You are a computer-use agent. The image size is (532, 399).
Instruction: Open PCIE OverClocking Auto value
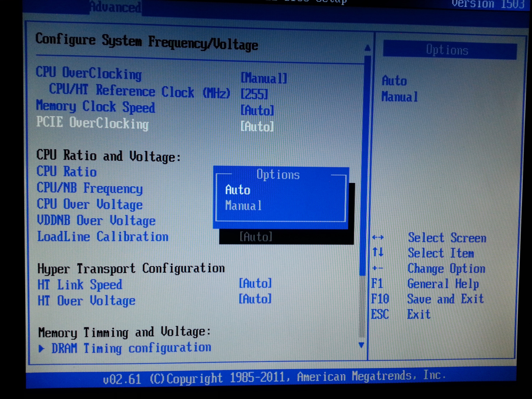[x=257, y=127]
